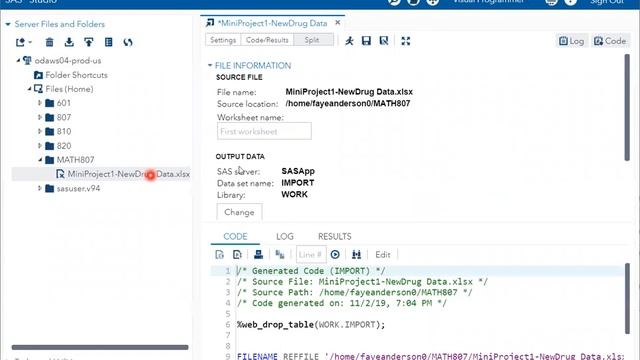Select the Split view
The height and width of the screenshot is (360, 640).
[x=312, y=40]
